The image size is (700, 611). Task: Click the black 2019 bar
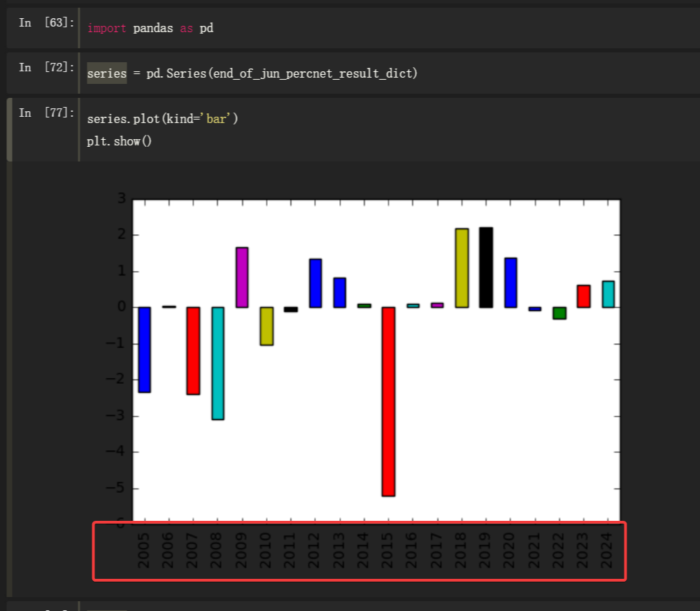pyautogui.click(x=486, y=267)
